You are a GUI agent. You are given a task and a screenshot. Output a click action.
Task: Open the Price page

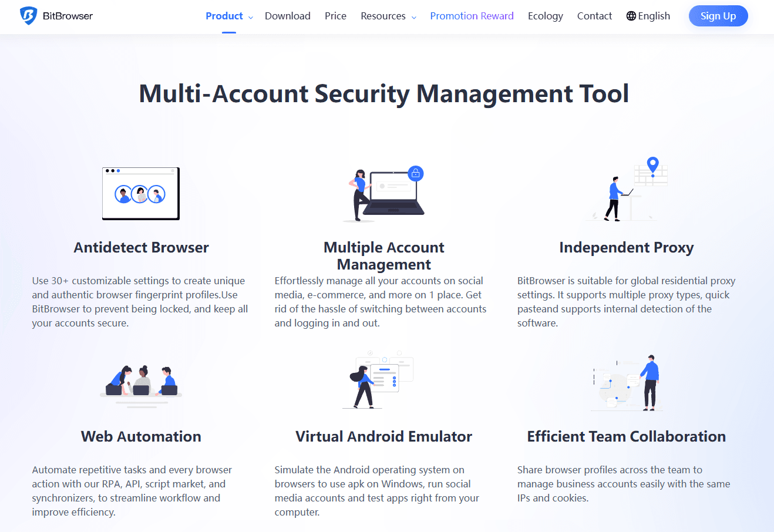335,16
